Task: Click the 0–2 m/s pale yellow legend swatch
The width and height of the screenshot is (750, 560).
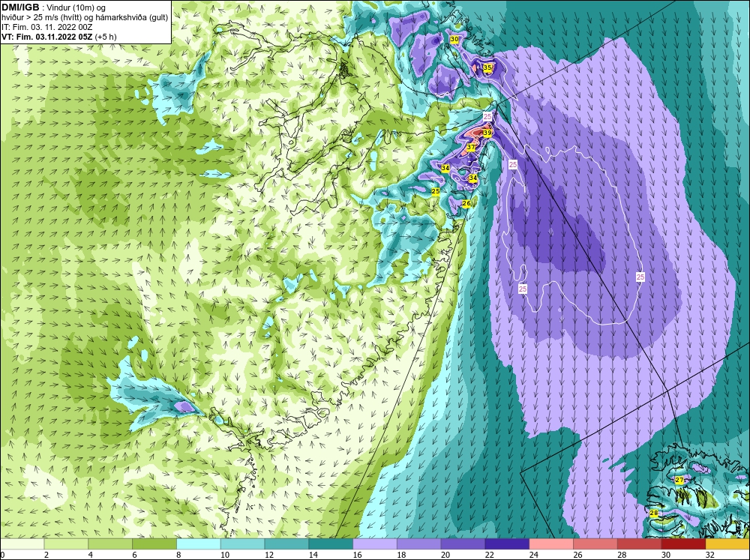Action: click(22, 544)
